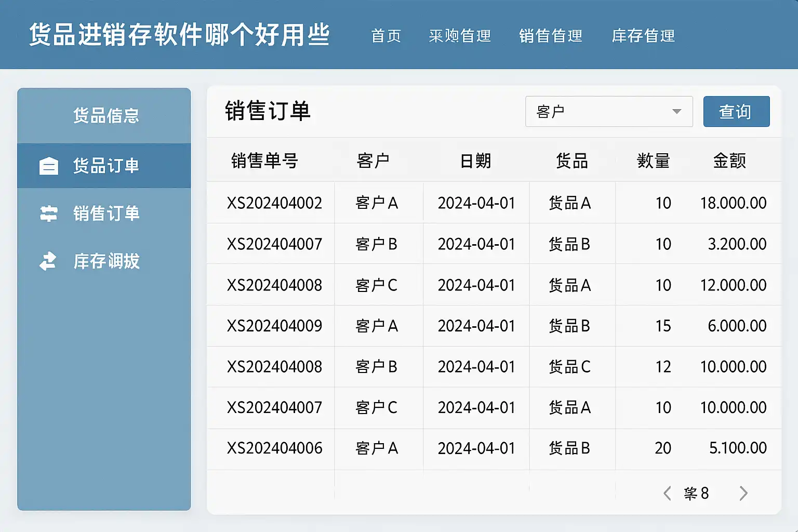Click amount 5.100.00
798x532 pixels.
(738, 448)
